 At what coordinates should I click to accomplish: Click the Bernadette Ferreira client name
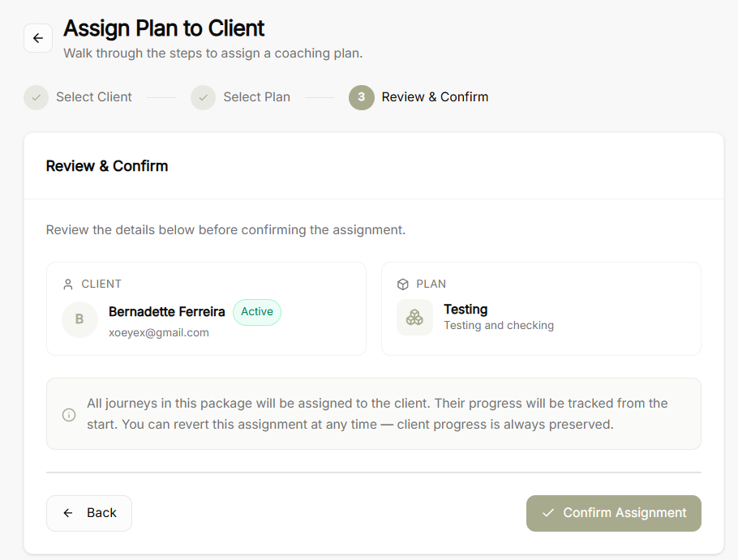coord(166,312)
